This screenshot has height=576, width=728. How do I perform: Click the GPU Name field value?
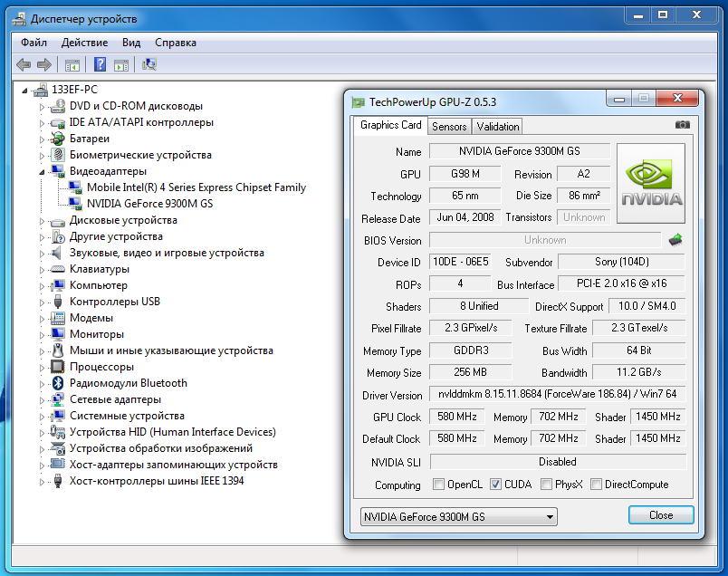518,151
